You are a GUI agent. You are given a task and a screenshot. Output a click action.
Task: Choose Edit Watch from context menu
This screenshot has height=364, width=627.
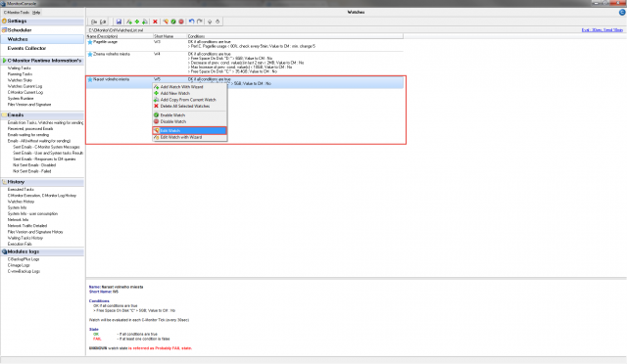[x=189, y=131]
